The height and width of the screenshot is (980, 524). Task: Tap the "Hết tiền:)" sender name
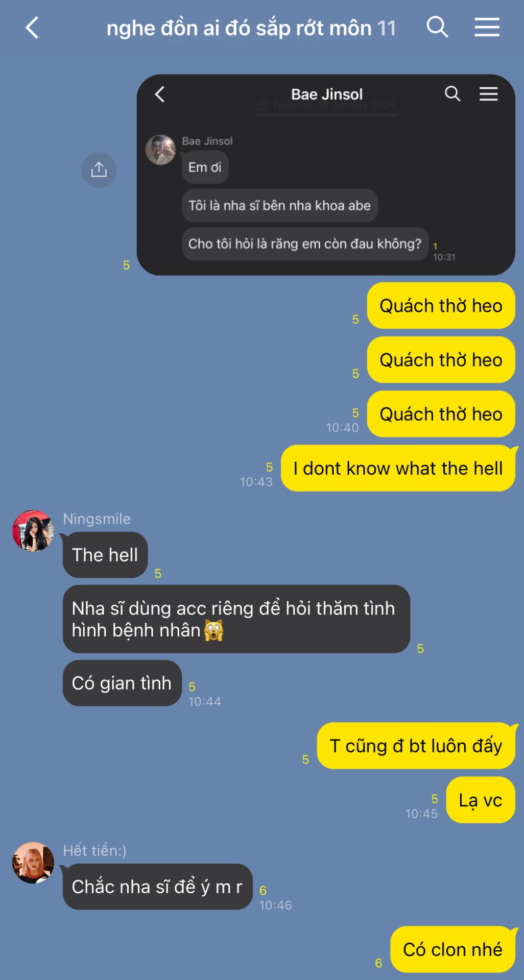click(94, 850)
